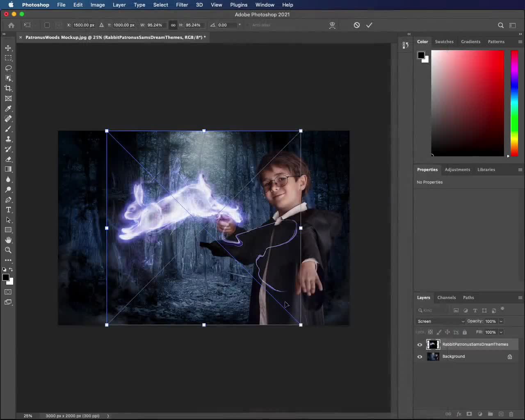Click the transform width percentage field
Image resolution: width=525 pixels, height=420 pixels.
pyautogui.click(x=155, y=25)
